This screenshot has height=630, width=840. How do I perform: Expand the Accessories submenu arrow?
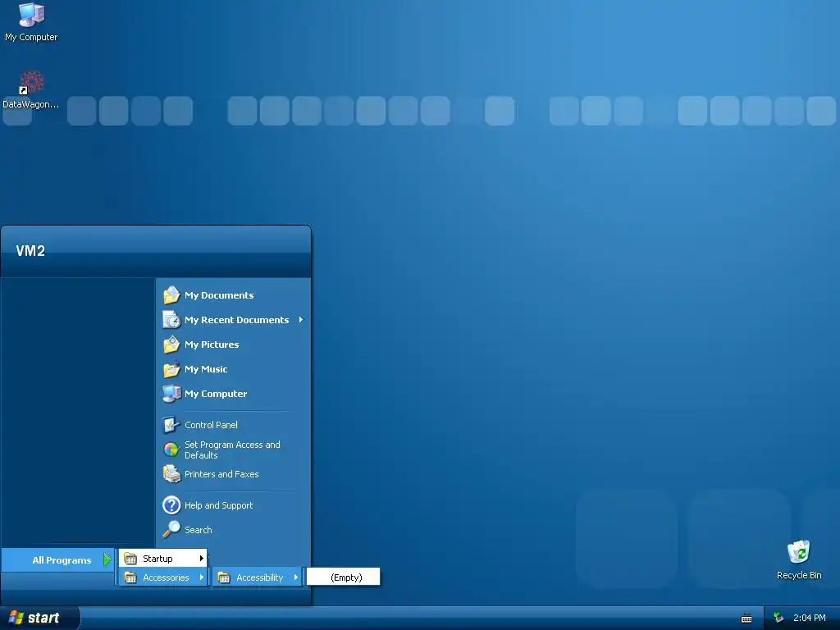pos(202,577)
